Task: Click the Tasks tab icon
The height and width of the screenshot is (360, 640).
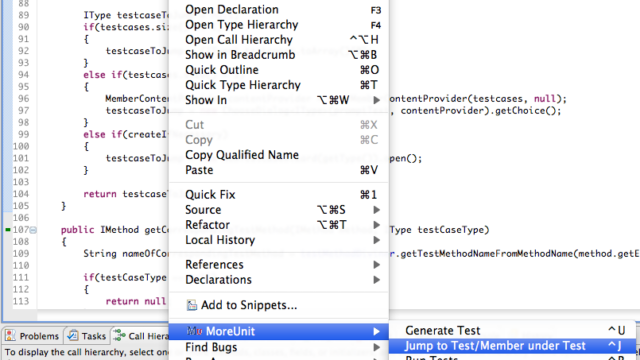Action: point(72,336)
